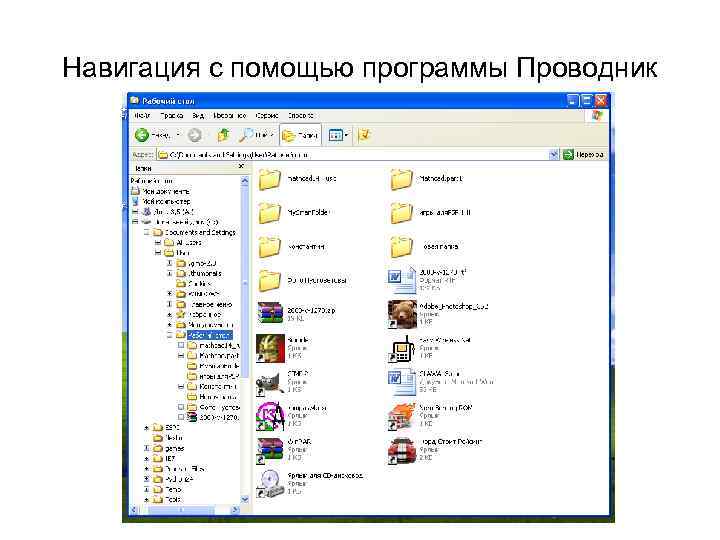Launch the GIMP 2 shortcut
The image size is (720, 540).
[x=270, y=383]
